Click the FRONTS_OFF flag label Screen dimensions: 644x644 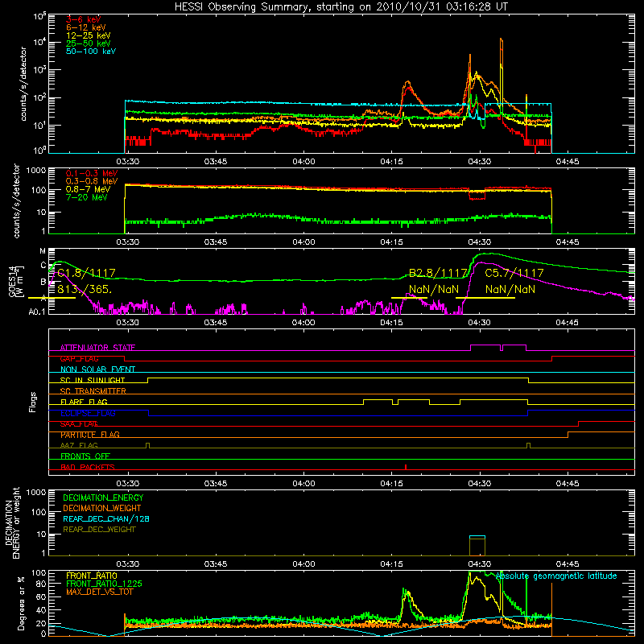[x=85, y=456]
